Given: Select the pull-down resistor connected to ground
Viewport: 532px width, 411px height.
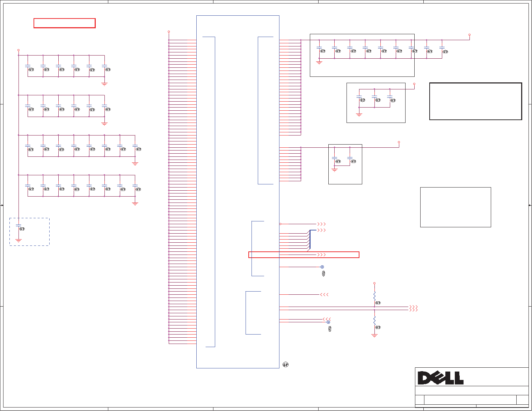Looking at the screenshot, I should point(374,321).
